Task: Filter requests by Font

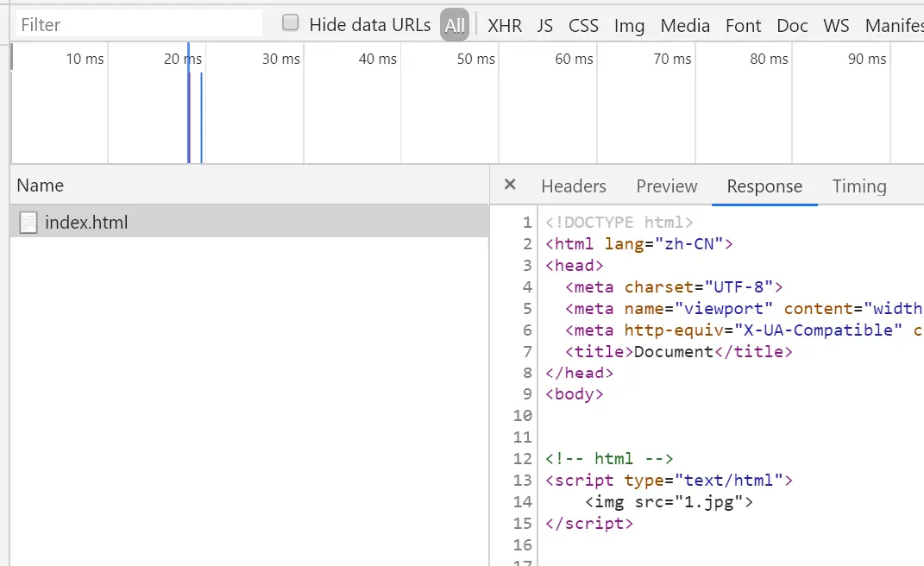Action: [x=743, y=25]
